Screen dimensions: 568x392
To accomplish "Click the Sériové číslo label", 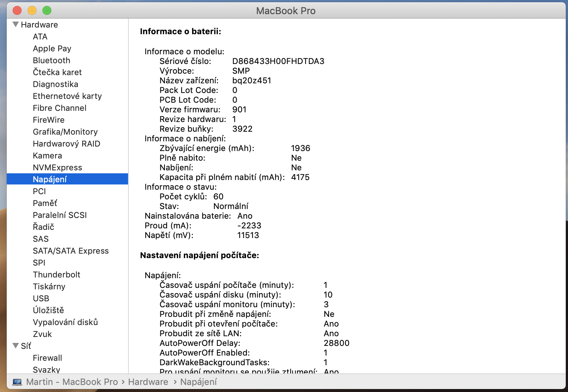I will tap(185, 61).
